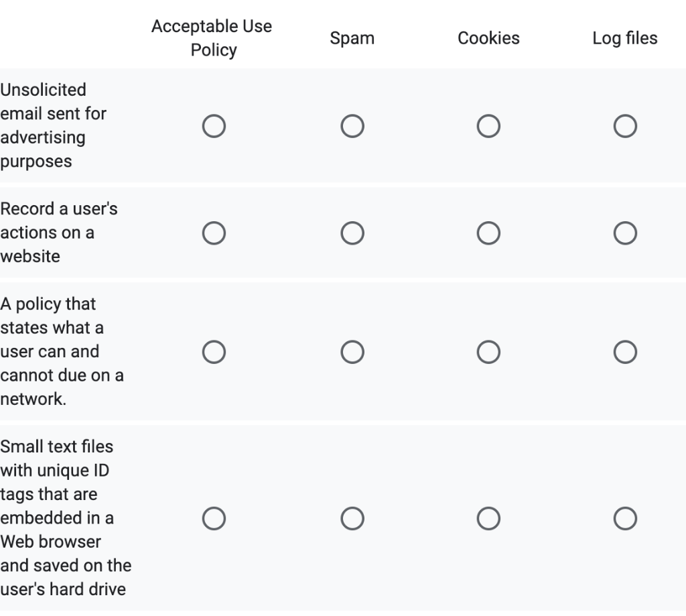The width and height of the screenshot is (686, 616).
Task: Choose Acceptable Use Policy for record user's actions
Action: 214,233
